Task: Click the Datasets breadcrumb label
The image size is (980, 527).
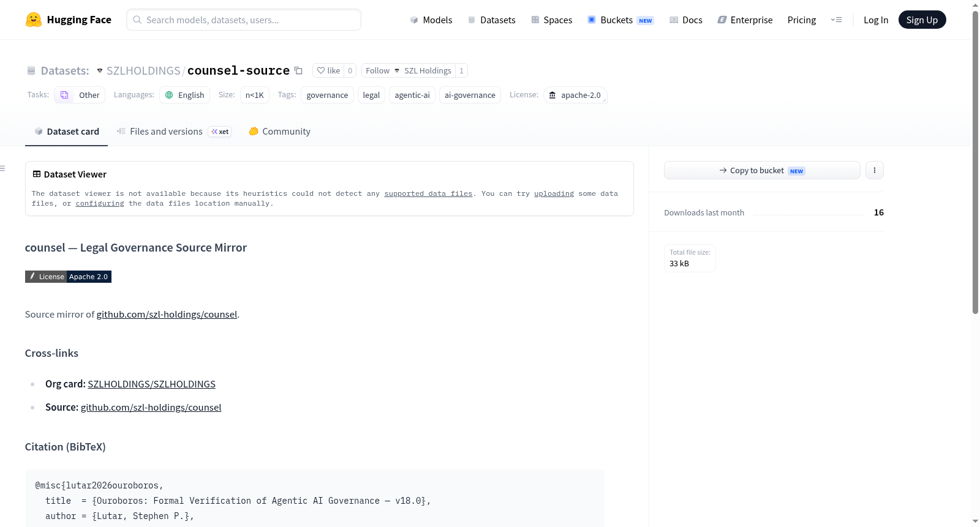Action: [x=65, y=70]
